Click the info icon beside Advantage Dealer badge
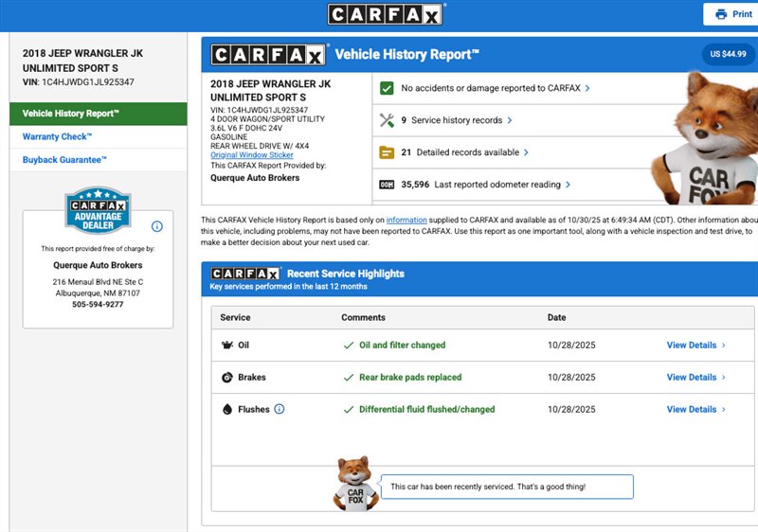758x532 pixels. (157, 226)
